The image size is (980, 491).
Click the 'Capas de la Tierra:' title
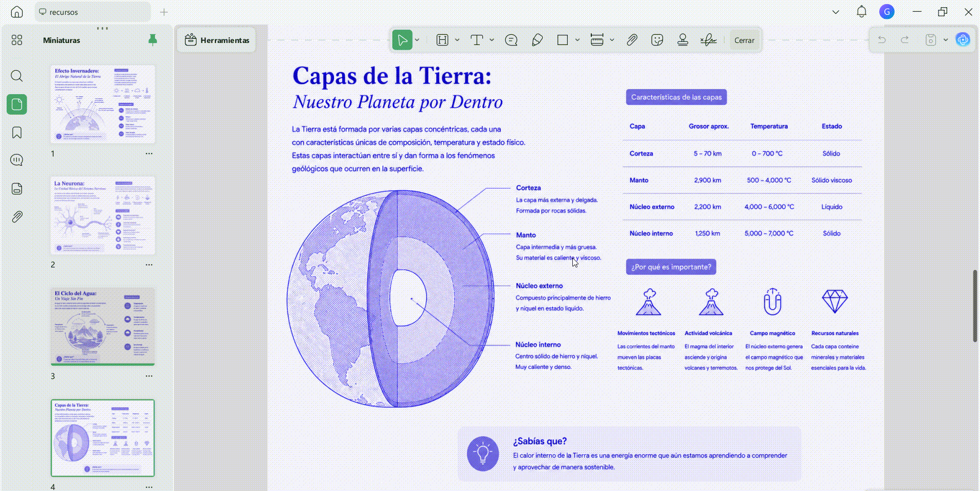click(392, 76)
